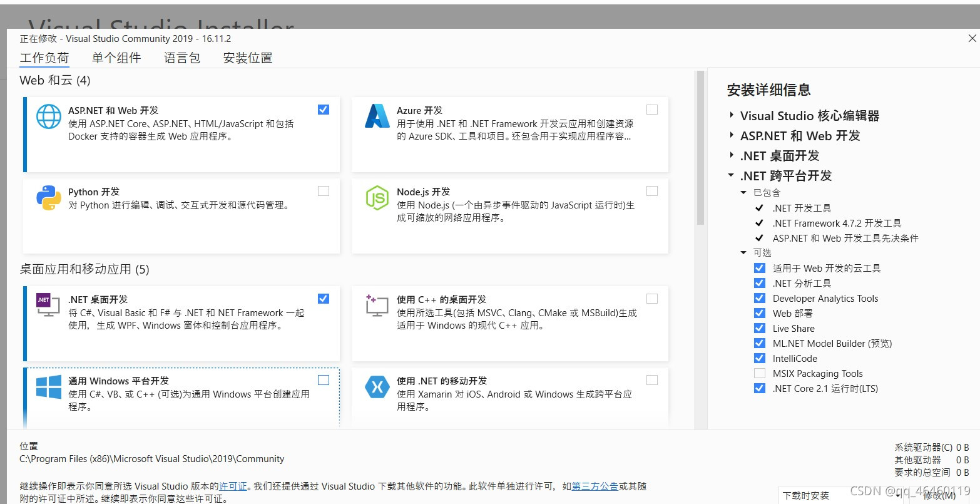Click the Azure development logo icon
Image resolution: width=980 pixels, height=504 pixels.
tap(377, 116)
